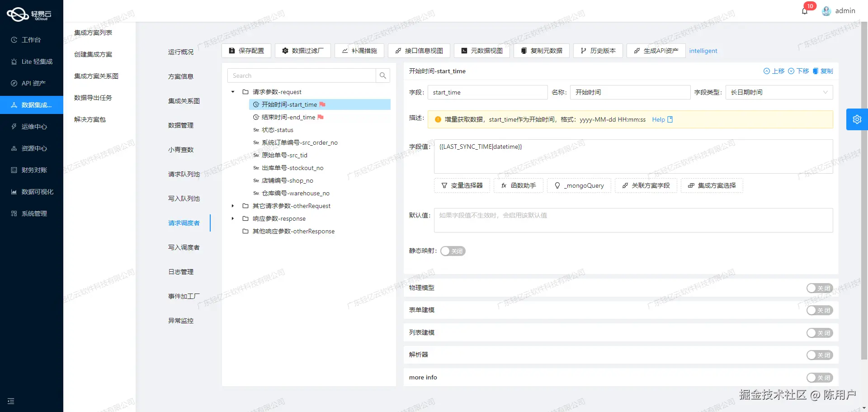Collapse the 请求参数-request tree node
The image size is (868, 412).
tap(233, 92)
